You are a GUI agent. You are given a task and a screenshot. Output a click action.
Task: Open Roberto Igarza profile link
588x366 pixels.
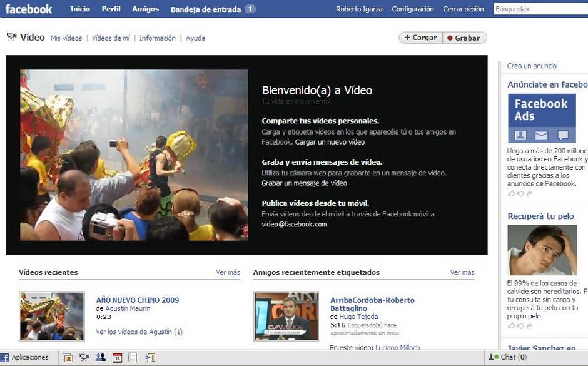click(x=359, y=9)
